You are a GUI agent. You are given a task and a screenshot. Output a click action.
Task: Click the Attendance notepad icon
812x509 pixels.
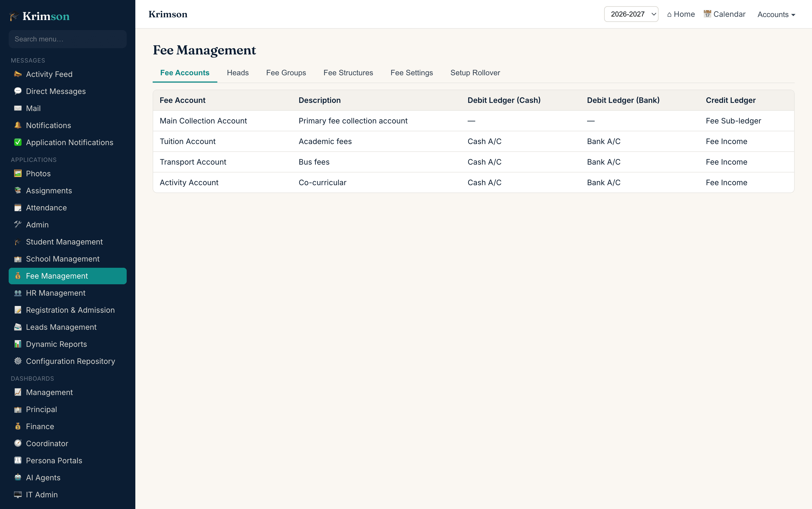(x=18, y=208)
